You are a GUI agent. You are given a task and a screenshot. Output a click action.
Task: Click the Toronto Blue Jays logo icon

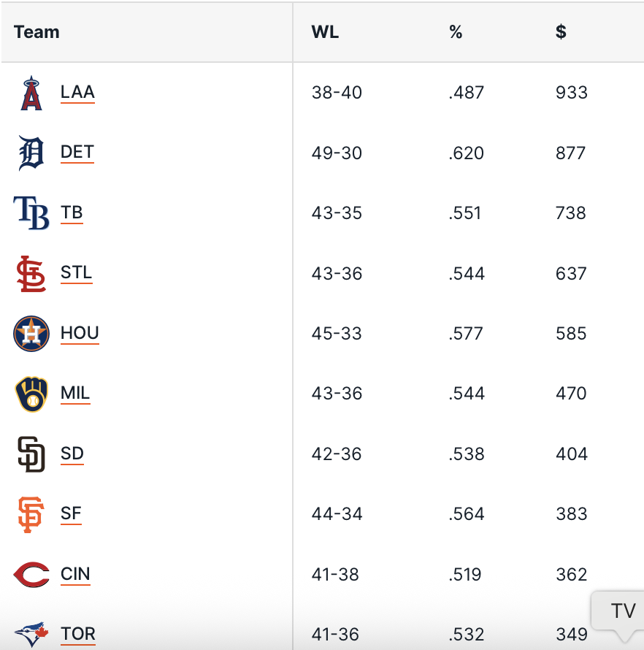pyautogui.click(x=31, y=632)
